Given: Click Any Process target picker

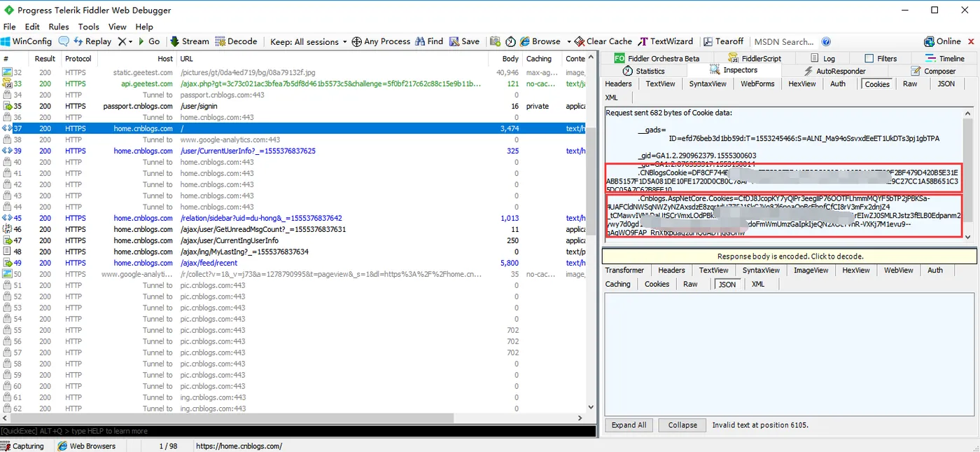Looking at the screenshot, I should coord(381,41).
